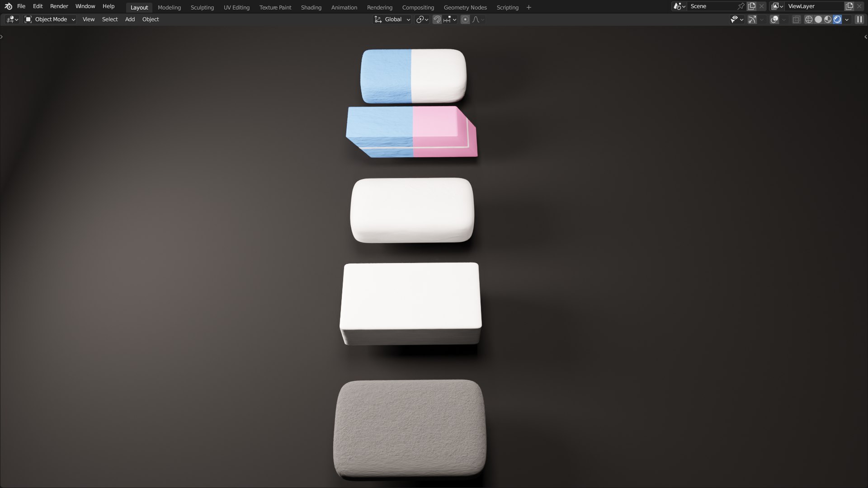Image resolution: width=868 pixels, height=488 pixels.
Task: Click the Scene name field
Action: pyautogui.click(x=712, y=6)
